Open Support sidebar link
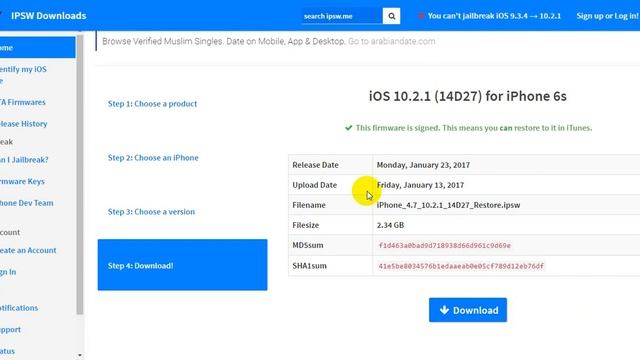Screen dimensions: 640x360 click(x=10, y=329)
